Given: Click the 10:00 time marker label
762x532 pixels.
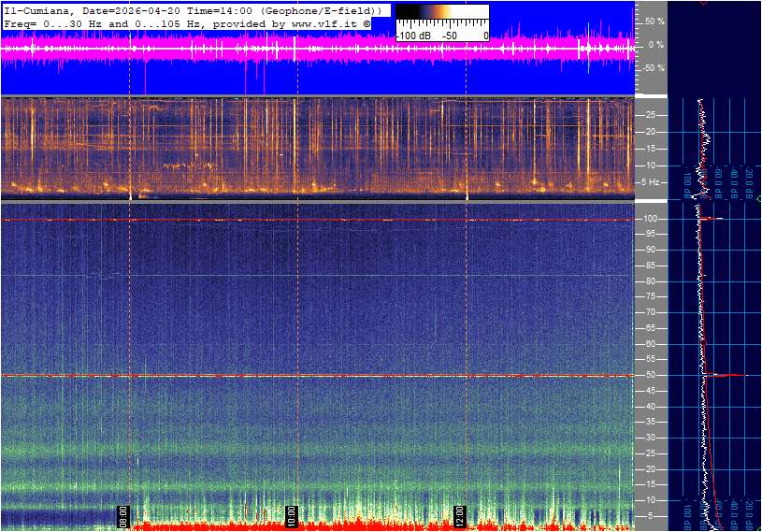Looking at the screenshot, I should [x=291, y=514].
